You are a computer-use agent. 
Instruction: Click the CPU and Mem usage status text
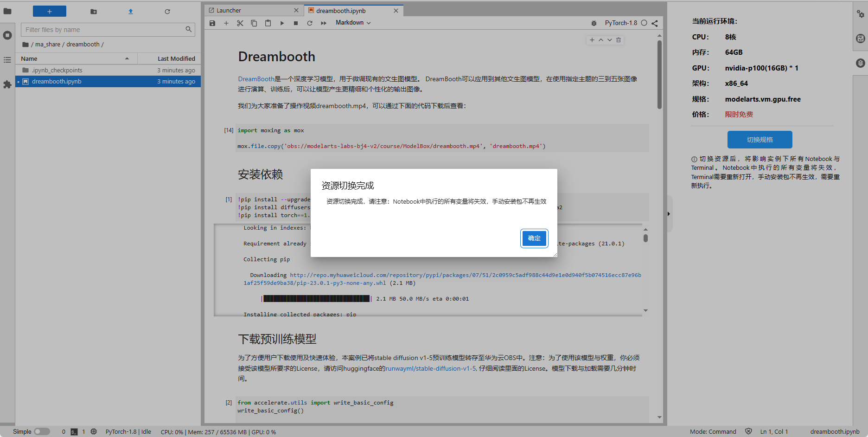pyautogui.click(x=218, y=432)
